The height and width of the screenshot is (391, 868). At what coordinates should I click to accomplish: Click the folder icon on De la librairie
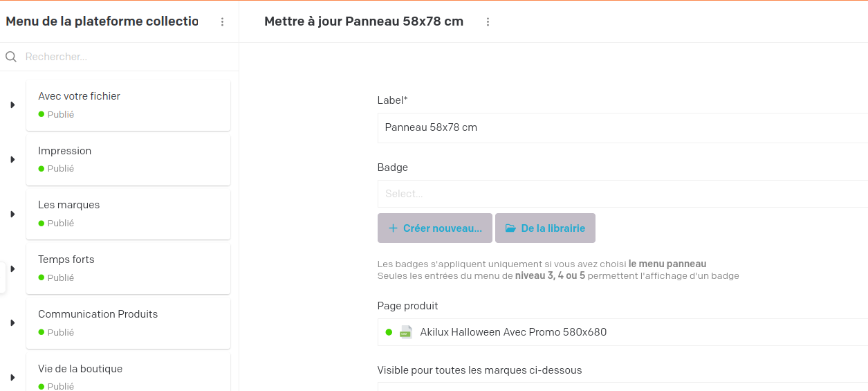tap(510, 228)
